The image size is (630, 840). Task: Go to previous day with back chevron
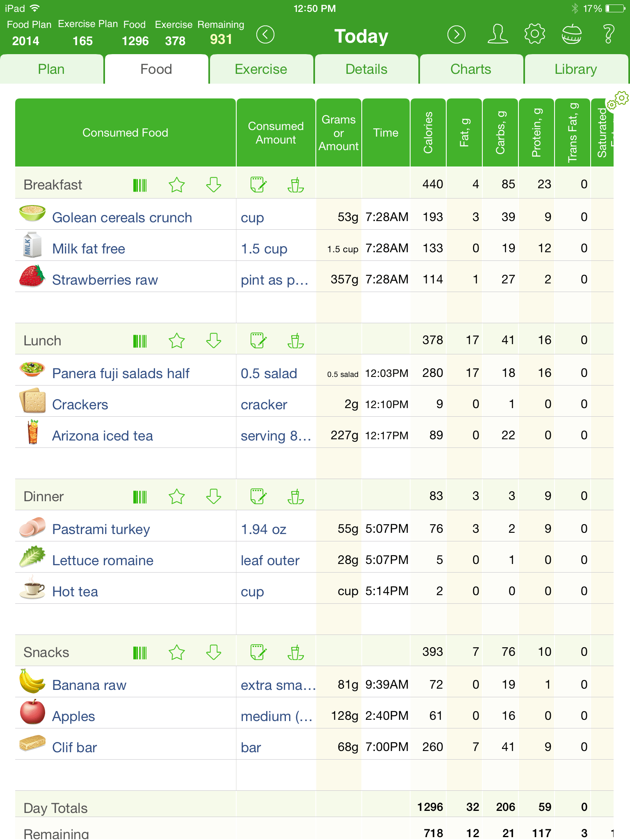266,34
